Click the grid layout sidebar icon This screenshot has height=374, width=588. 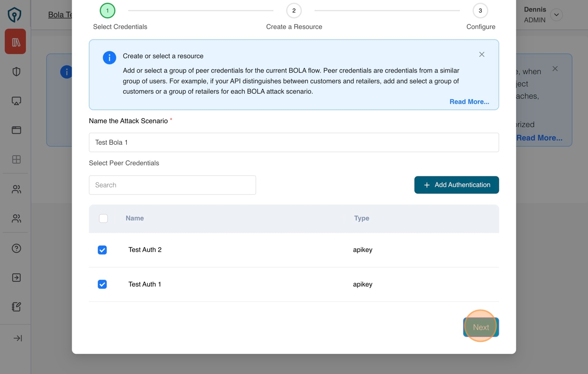pyautogui.click(x=17, y=159)
